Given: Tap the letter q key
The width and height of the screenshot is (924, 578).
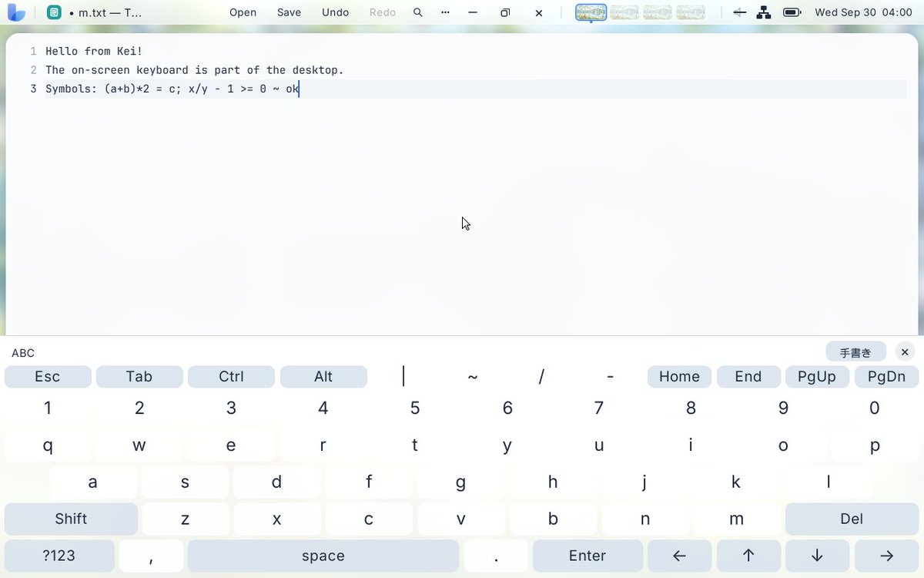Looking at the screenshot, I should pos(48,445).
